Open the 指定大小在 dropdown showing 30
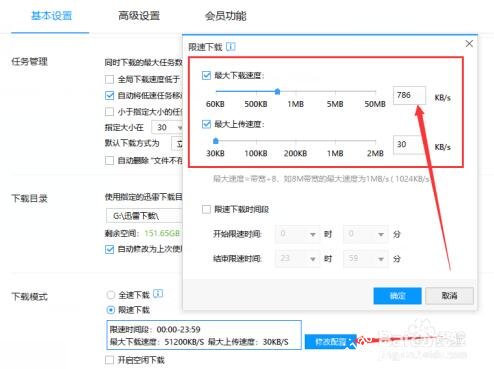The width and height of the screenshot is (494, 369). coord(167,127)
